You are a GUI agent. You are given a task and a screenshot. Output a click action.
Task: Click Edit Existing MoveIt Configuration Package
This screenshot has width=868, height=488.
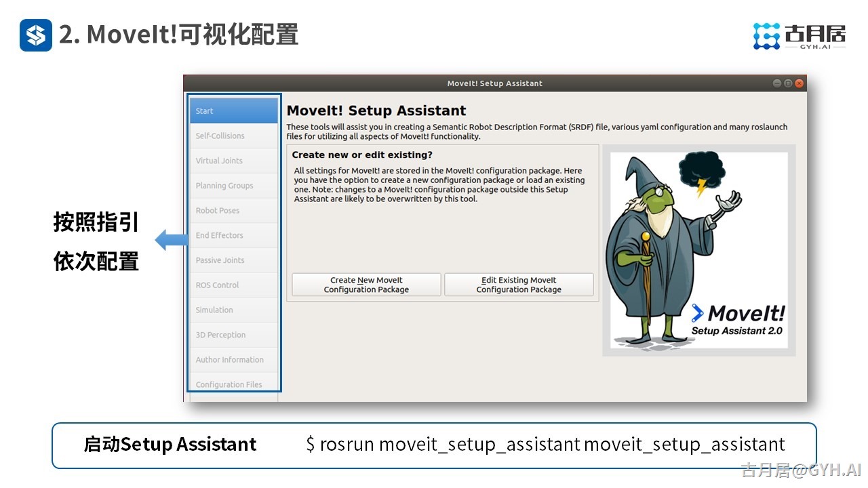[519, 285]
